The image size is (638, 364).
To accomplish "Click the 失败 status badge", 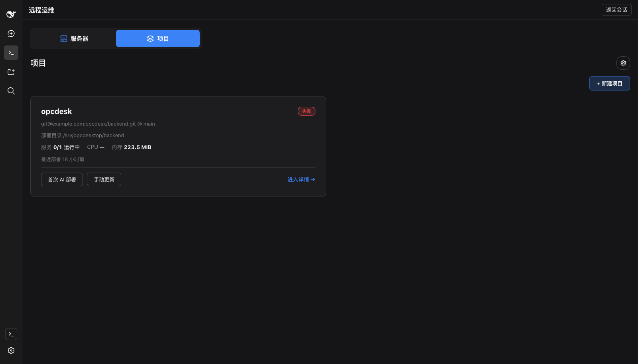I will (307, 111).
